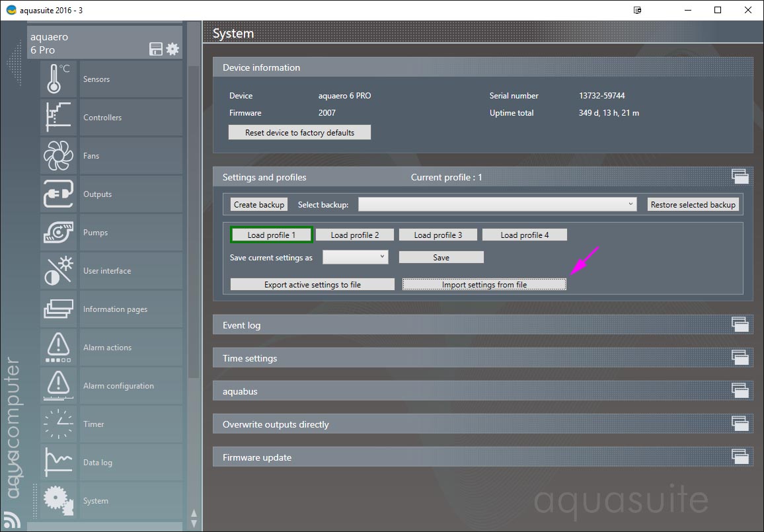764x532 pixels.
Task: Click the gear icon in aquaero header
Action: (172, 49)
